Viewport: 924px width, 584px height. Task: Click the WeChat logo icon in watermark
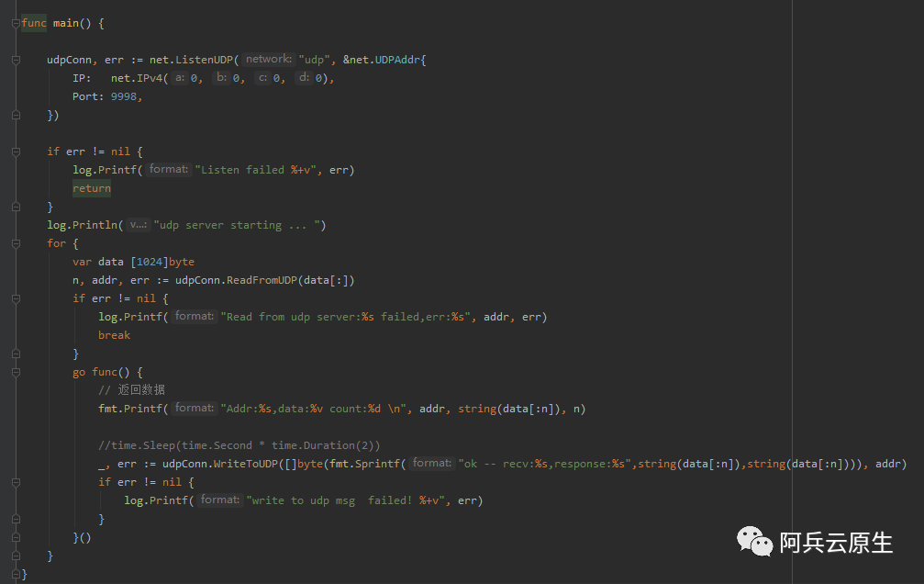(754, 542)
